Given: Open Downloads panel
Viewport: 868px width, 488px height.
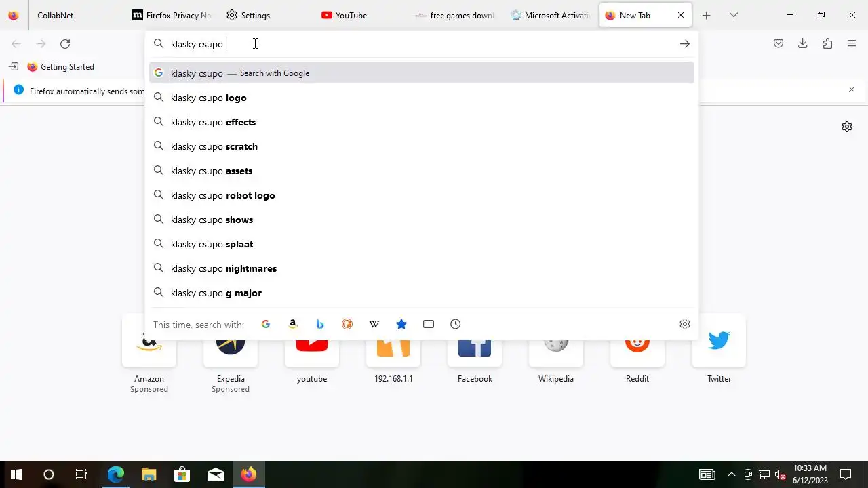Looking at the screenshot, I should coord(803,44).
